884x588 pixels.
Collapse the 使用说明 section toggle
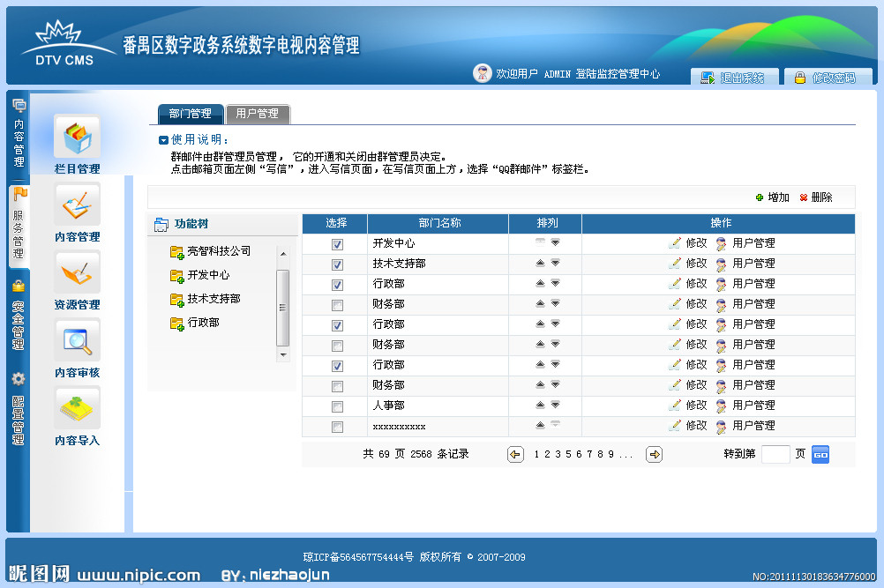[163, 140]
